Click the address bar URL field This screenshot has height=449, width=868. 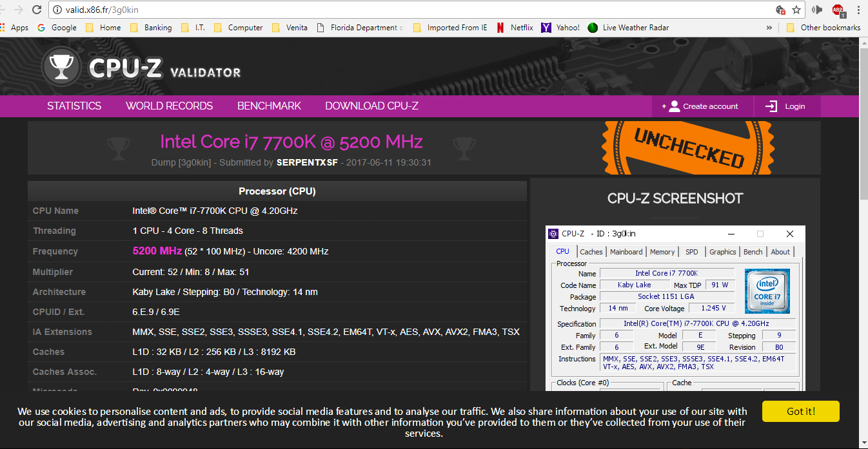pyautogui.click(x=413, y=10)
